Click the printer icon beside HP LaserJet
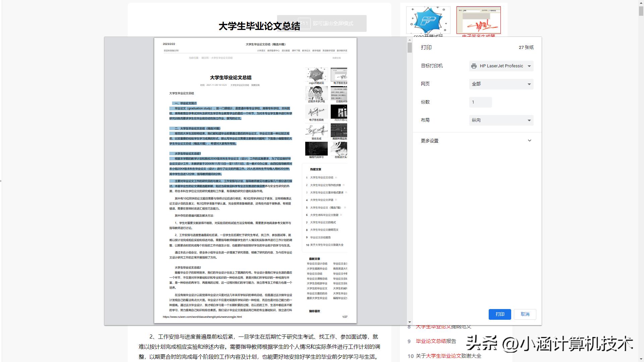Screen dimensions: 644x362 (474, 66)
